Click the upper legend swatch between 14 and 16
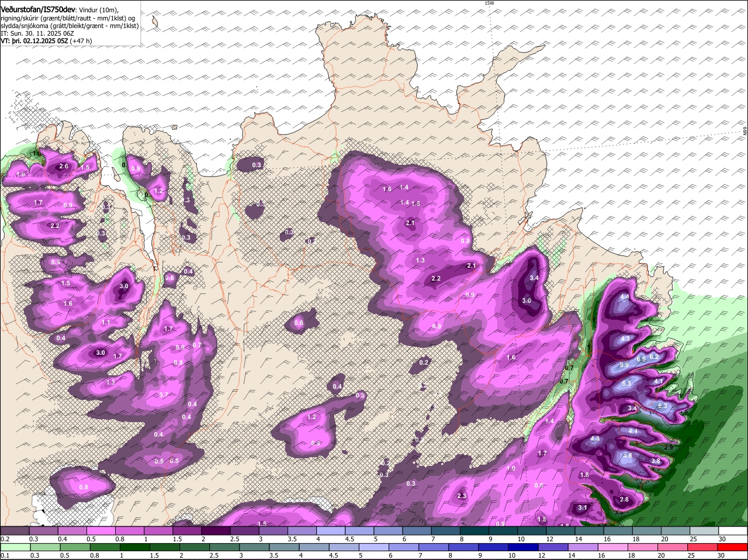 click(589, 531)
